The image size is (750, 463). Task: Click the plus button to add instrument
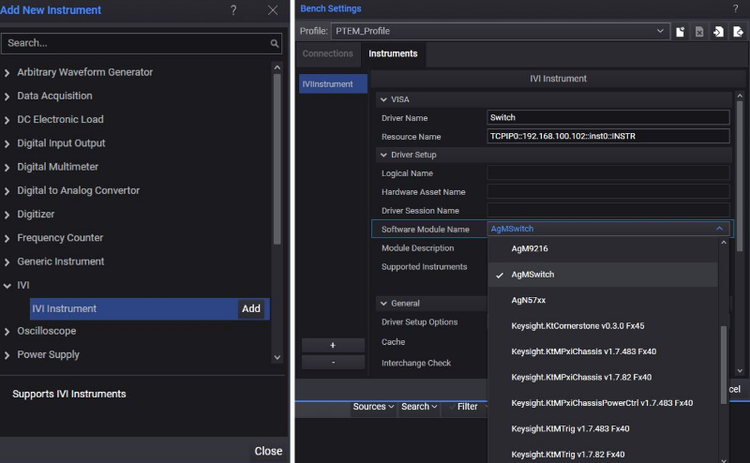coord(333,345)
